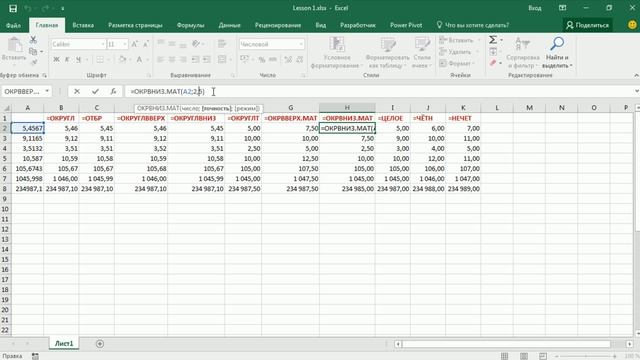Open the Calibri font name dropdown
The image size is (640, 360).
coord(102,44)
